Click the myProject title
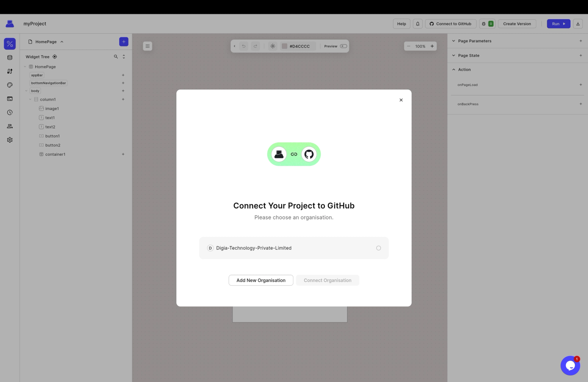The height and width of the screenshot is (382, 588). click(35, 24)
